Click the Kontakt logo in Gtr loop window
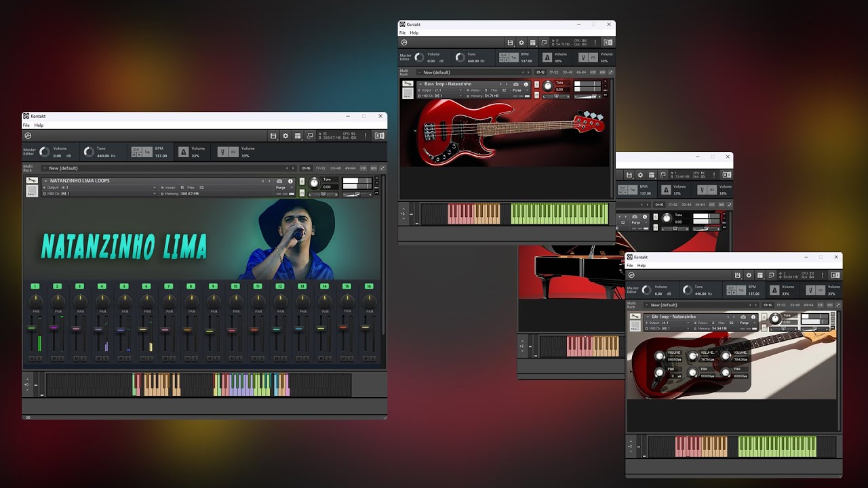 [631, 275]
